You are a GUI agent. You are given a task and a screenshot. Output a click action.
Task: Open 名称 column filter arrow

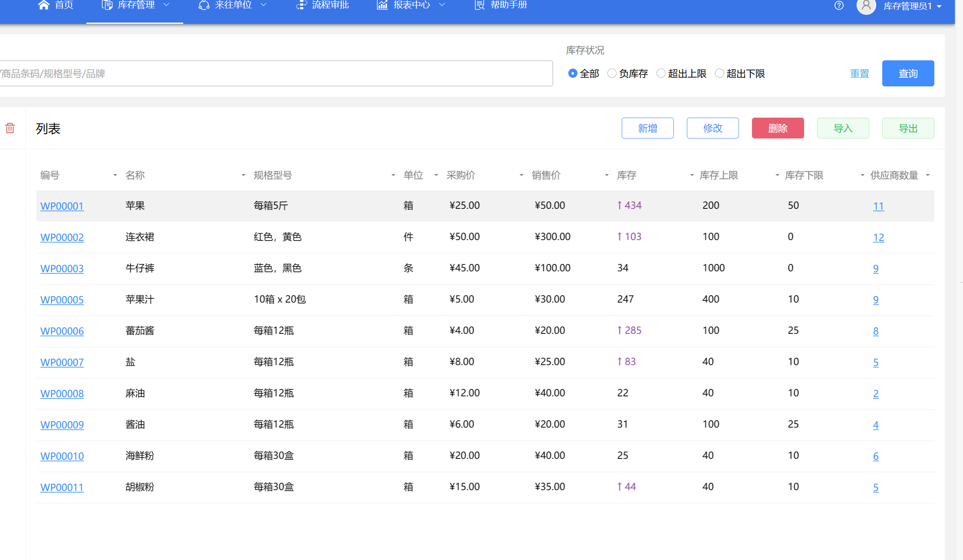(244, 175)
